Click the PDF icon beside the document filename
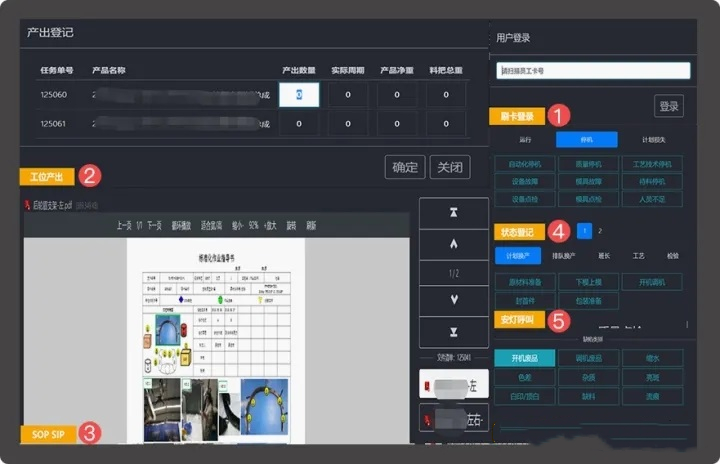The height and width of the screenshot is (464, 720). [x=27, y=205]
